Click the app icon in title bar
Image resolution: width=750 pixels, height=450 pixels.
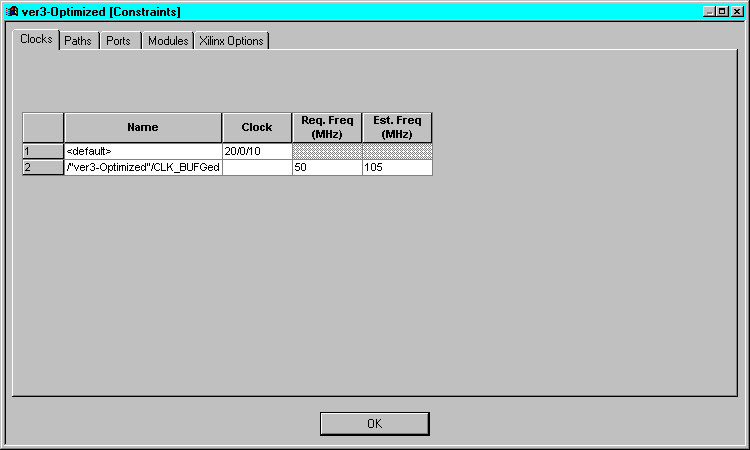tap(12, 11)
